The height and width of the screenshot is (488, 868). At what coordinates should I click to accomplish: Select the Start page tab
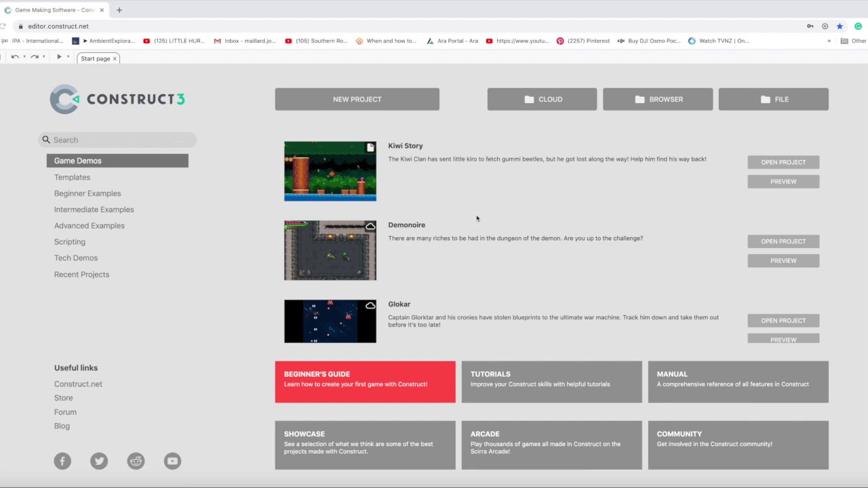pos(98,58)
